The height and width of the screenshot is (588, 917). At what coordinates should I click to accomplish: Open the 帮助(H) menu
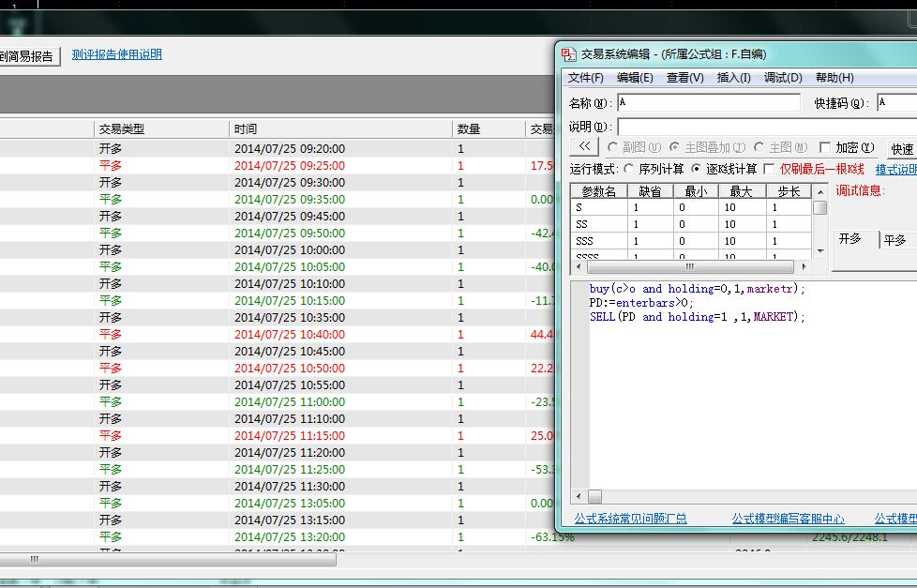[x=834, y=78]
